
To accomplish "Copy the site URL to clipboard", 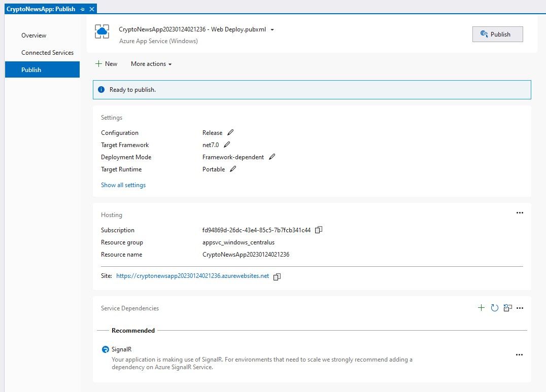I will click(x=277, y=276).
